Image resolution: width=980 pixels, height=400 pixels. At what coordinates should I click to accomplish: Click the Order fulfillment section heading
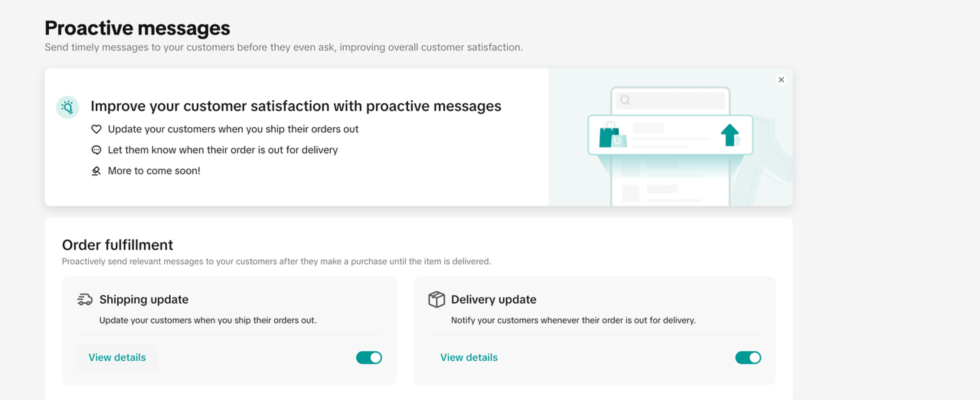tap(118, 245)
